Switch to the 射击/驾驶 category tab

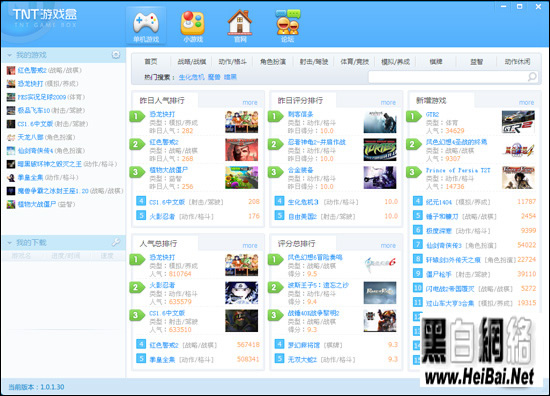pos(314,62)
